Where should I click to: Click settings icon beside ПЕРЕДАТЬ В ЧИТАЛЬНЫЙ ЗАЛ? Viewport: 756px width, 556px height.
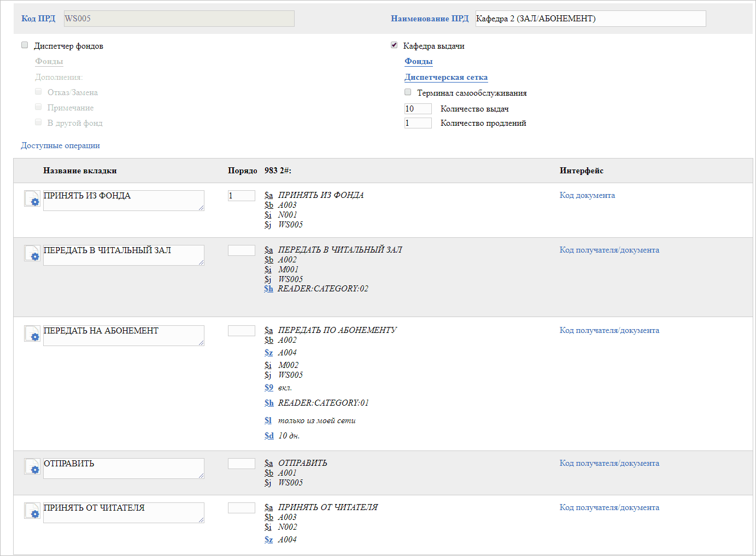coord(32,253)
